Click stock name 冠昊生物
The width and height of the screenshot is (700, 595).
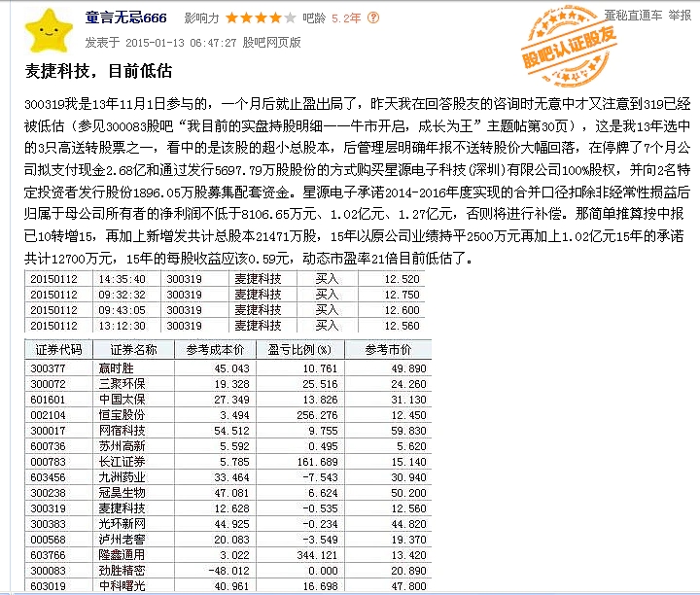tap(122, 493)
